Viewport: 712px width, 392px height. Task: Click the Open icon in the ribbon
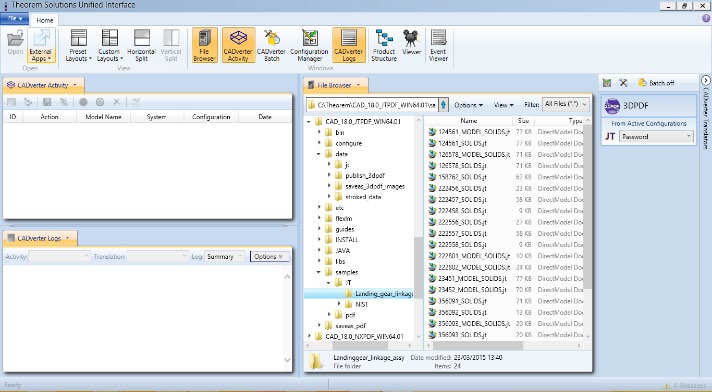(x=15, y=43)
